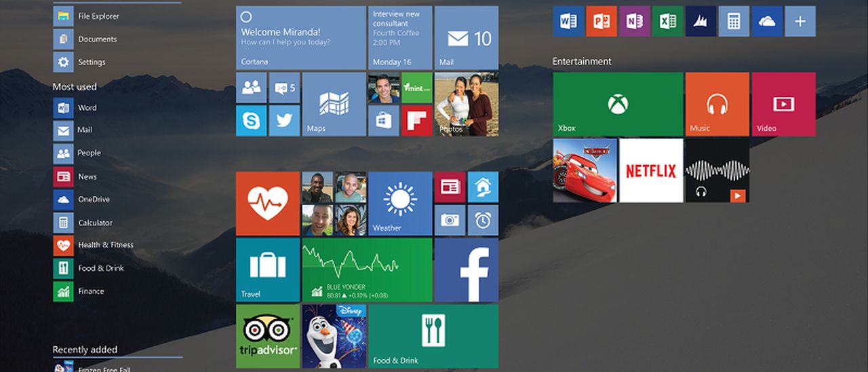Open the Calculator tile in the top-right row
This screenshot has width=868, height=372.
pyautogui.click(x=734, y=21)
